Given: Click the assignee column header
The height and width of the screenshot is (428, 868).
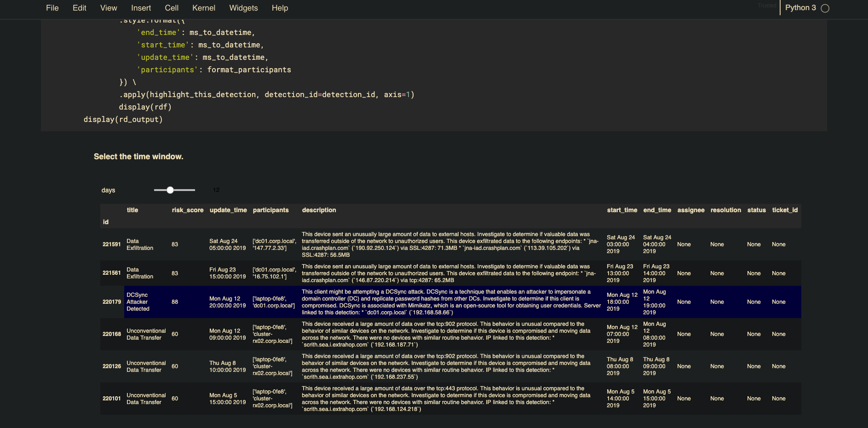Looking at the screenshot, I should pos(691,210).
